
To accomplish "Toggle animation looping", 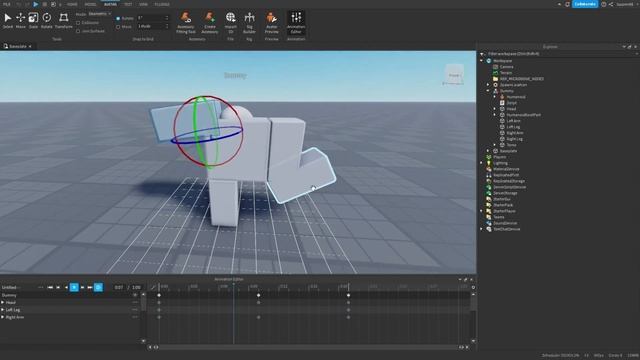I will tap(98, 287).
